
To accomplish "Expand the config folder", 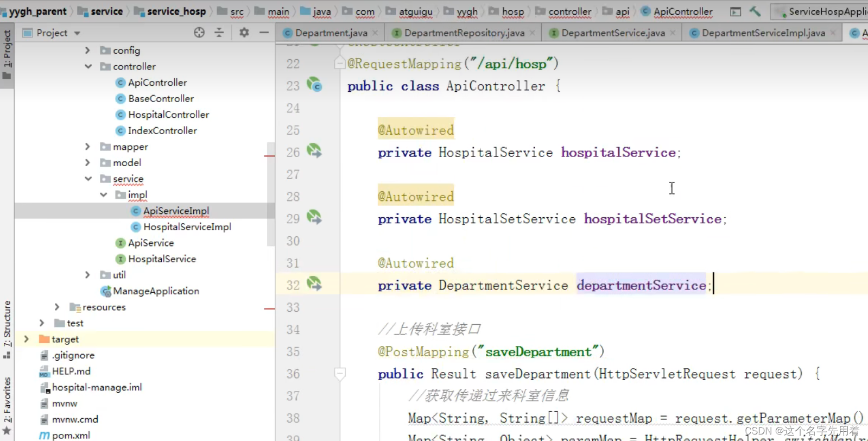I will (88, 50).
